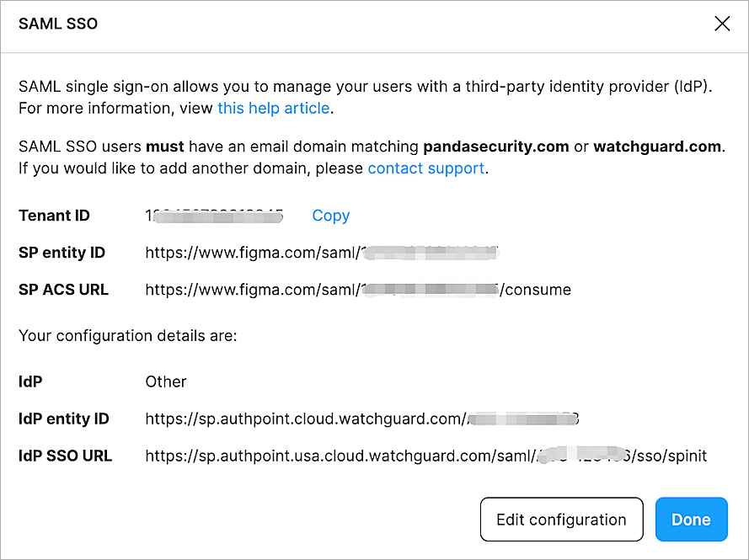Viewport: 749px width, 560px height.
Task: Click the configuration details heading text
Action: tap(126, 335)
